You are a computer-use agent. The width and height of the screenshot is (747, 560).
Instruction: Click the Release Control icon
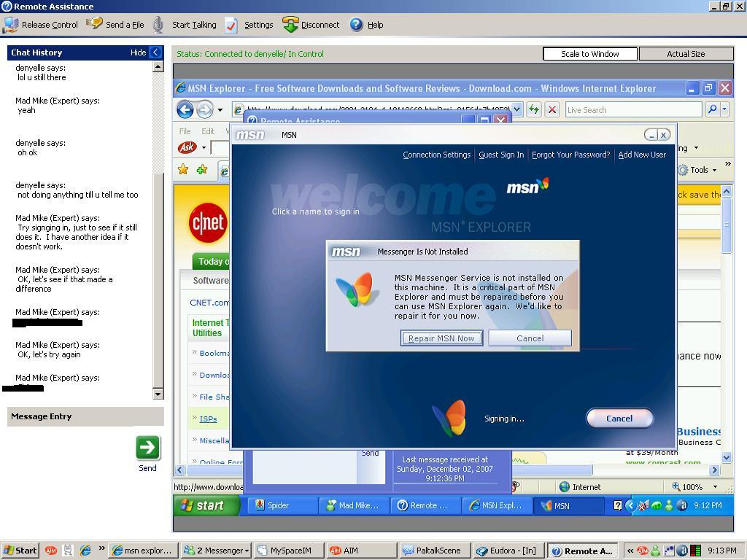pos(10,25)
